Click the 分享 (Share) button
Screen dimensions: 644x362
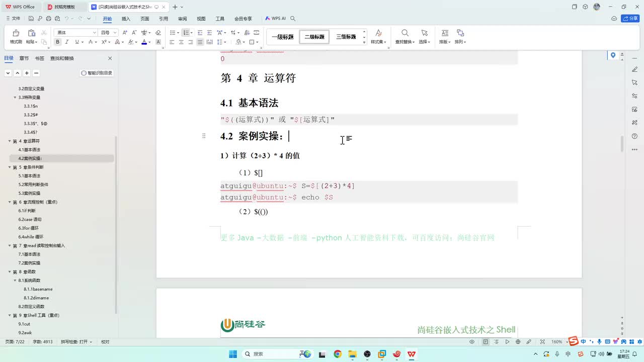(x=631, y=19)
